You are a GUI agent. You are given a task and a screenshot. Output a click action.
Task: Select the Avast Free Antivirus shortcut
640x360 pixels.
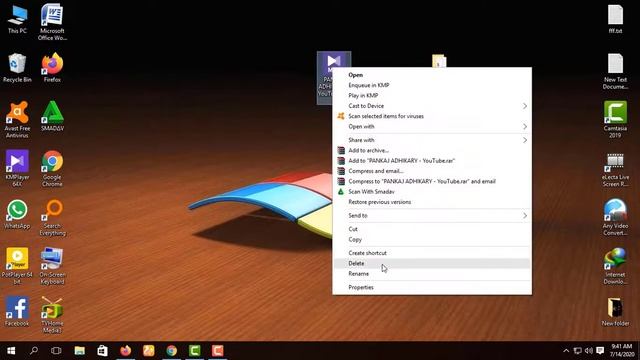pyautogui.click(x=17, y=120)
